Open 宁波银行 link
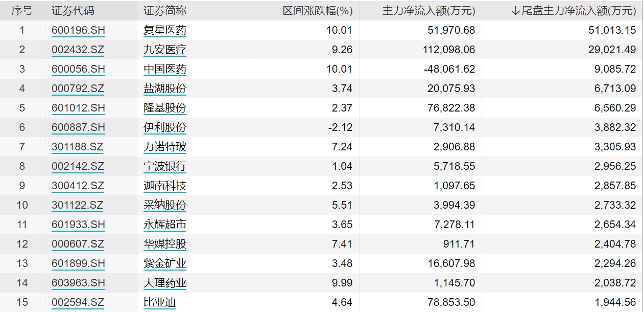 (x=164, y=166)
